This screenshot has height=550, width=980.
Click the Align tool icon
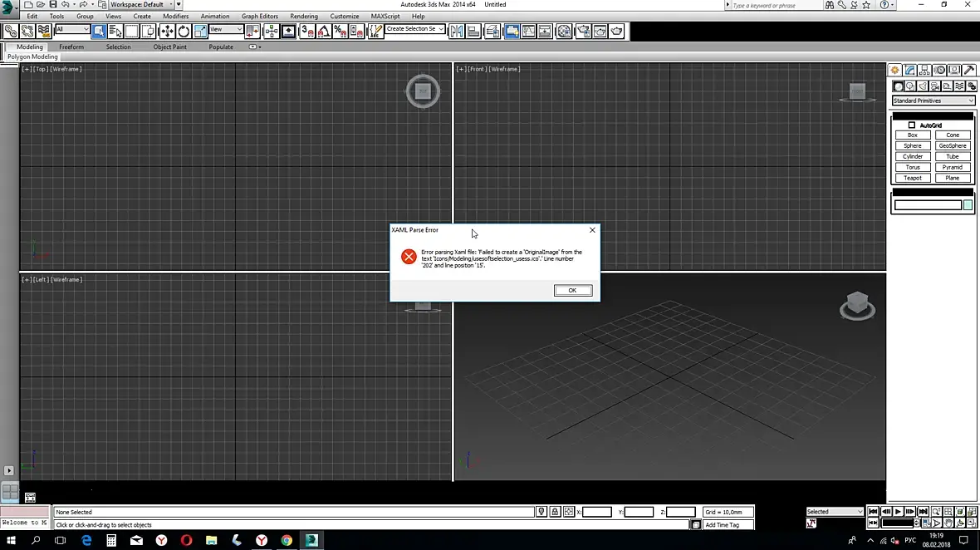point(473,32)
